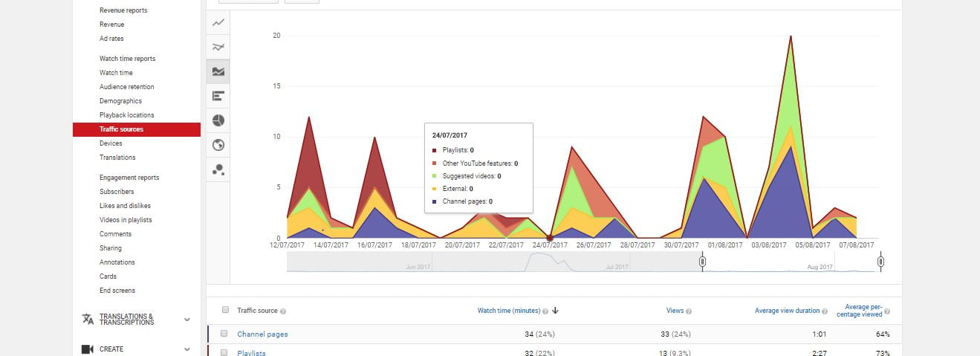Check the Playlists row checkbox

[224, 352]
